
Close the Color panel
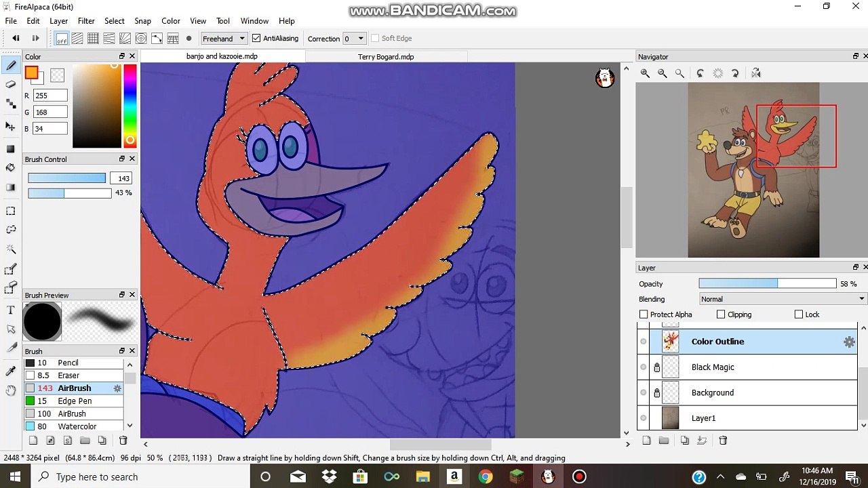(132, 56)
